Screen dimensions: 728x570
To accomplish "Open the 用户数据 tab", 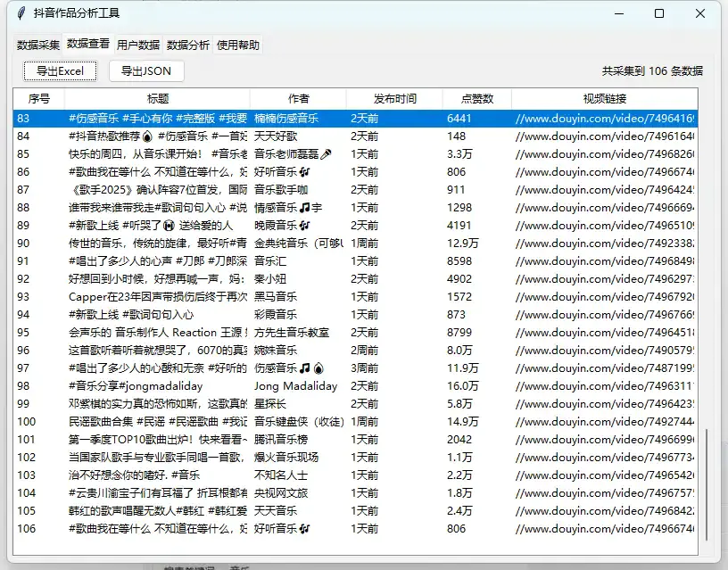I will coord(138,43).
